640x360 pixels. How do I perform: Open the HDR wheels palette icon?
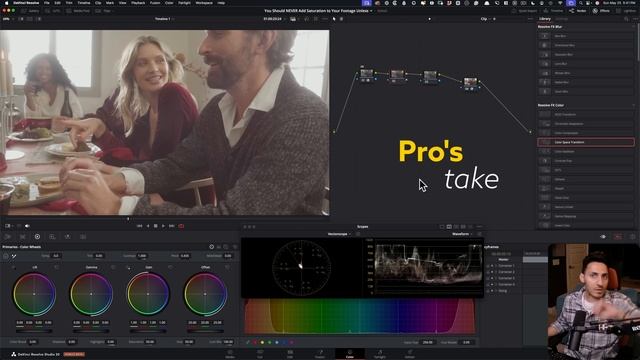click(x=52, y=236)
